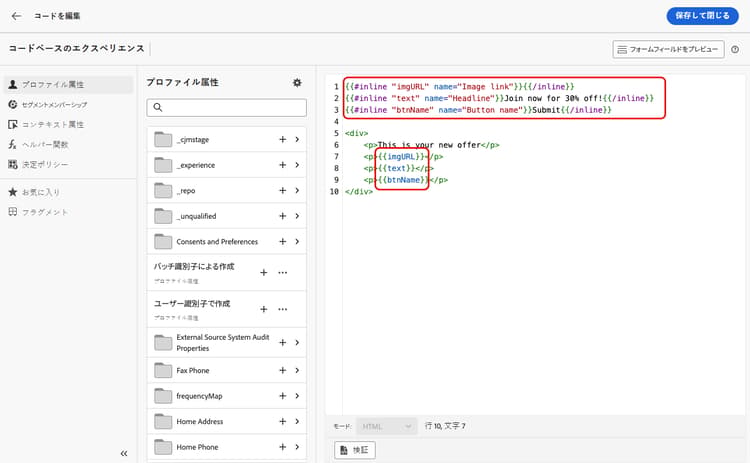The image size is (750, 463).
Task: Expand the Home Phone chevron
Action: (x=297, y=447)
